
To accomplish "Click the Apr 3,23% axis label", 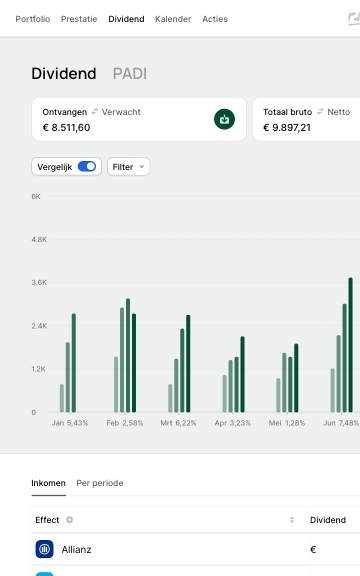I will click(233, 423).
